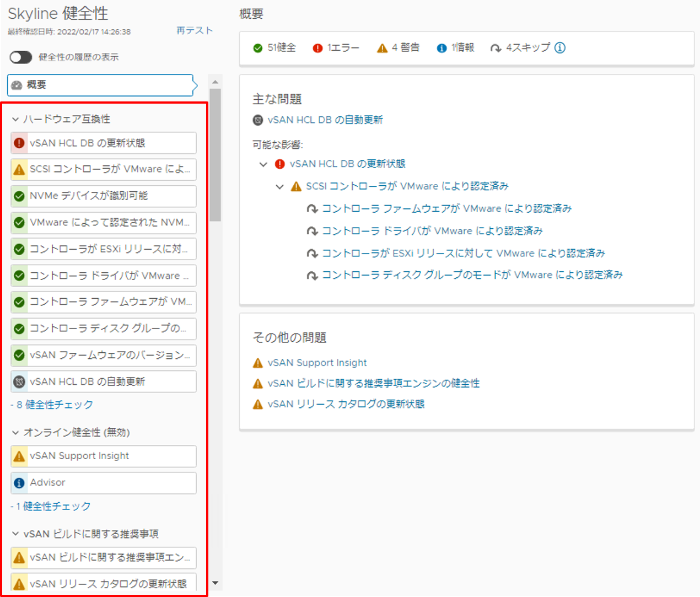Open vSAN HCL DB の更新状態 check in sidebar

point(104,143)
